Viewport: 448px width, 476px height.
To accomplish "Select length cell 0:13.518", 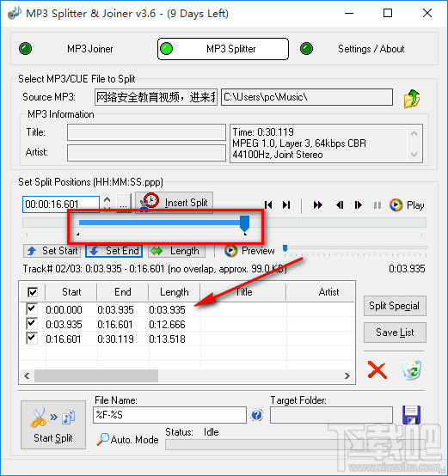I will 167,339.
